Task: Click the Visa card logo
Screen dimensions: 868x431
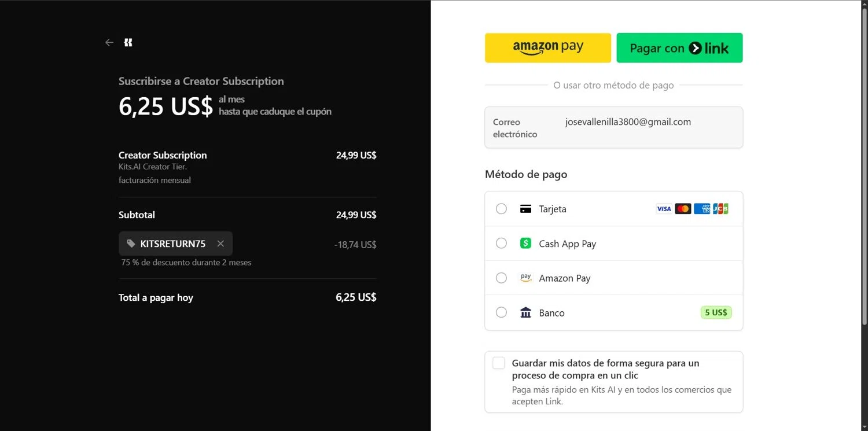Action: 664,209
